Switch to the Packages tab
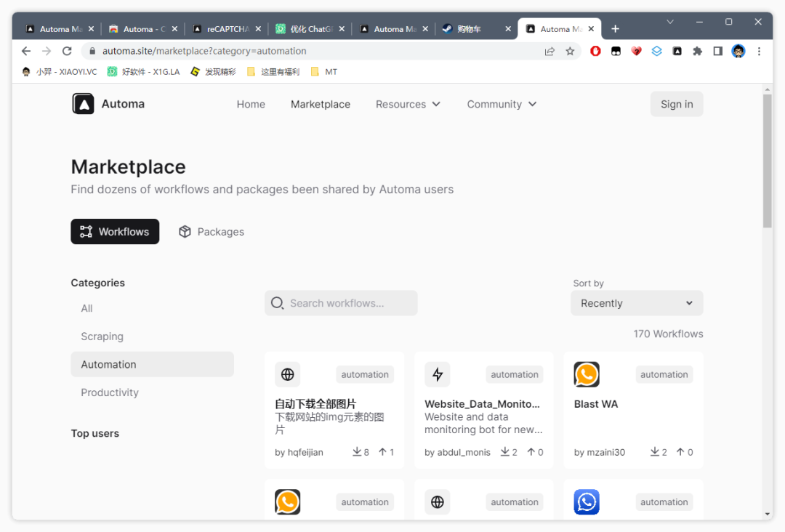The image size is (785, 532). (212, 232)
